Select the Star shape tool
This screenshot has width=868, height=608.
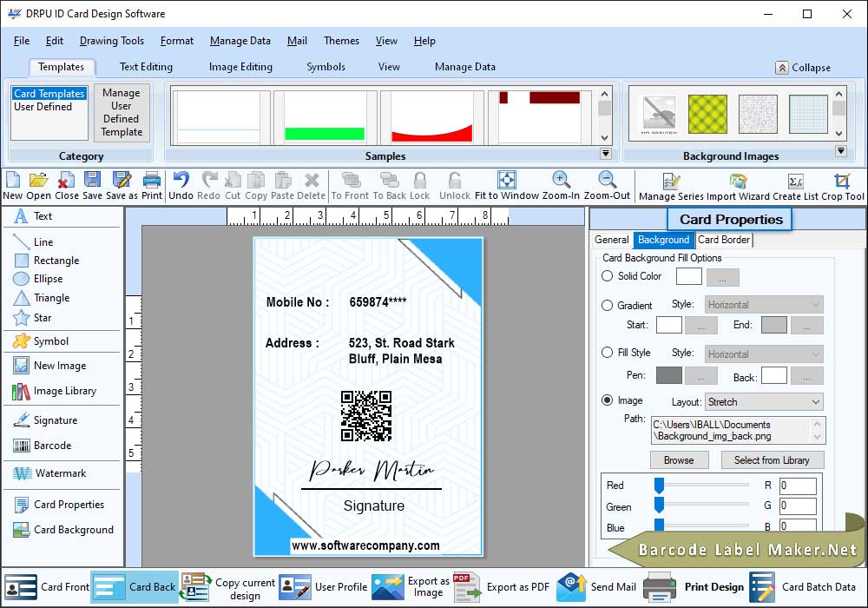pyautogui.click(x=32, y=318)
